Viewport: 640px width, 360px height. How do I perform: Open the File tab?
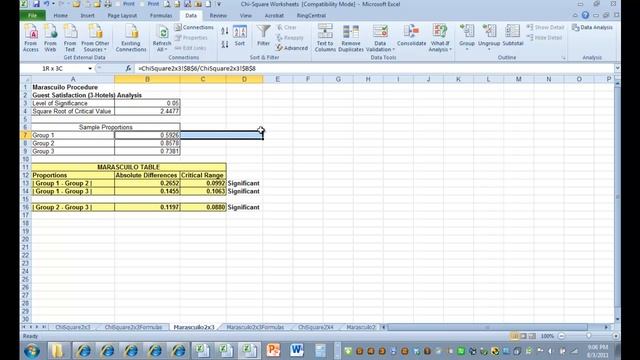[33, 16]
